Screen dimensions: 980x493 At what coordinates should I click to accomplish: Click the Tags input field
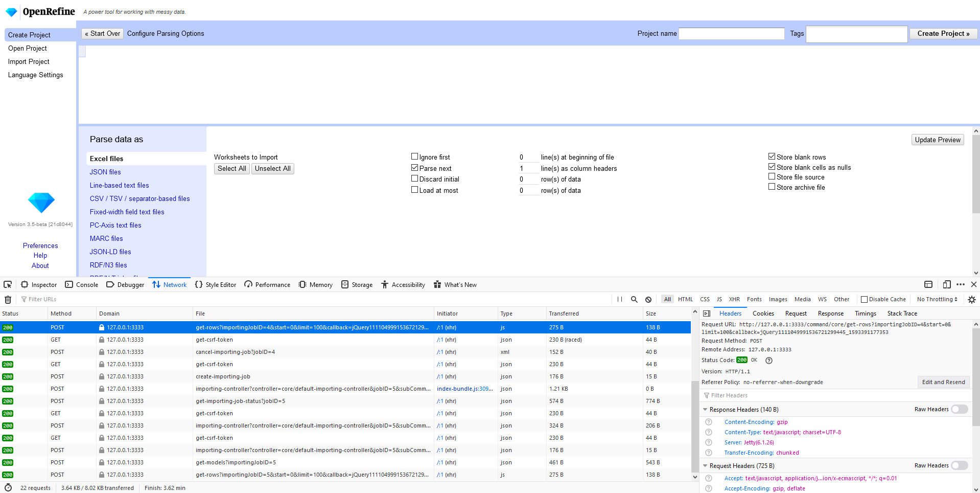coord(856,34)
